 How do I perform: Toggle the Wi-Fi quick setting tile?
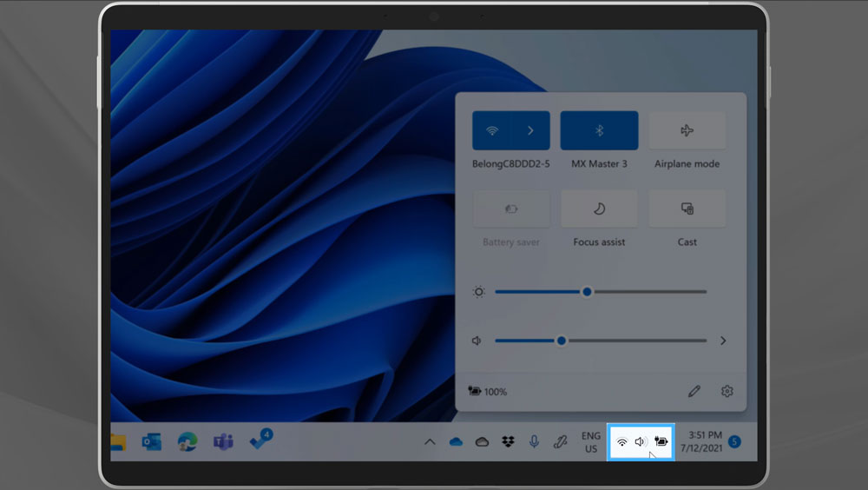pos(492,130)
